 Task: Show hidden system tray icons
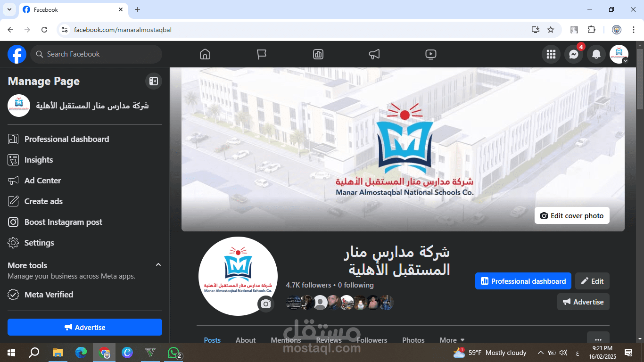tap(540, 353)
